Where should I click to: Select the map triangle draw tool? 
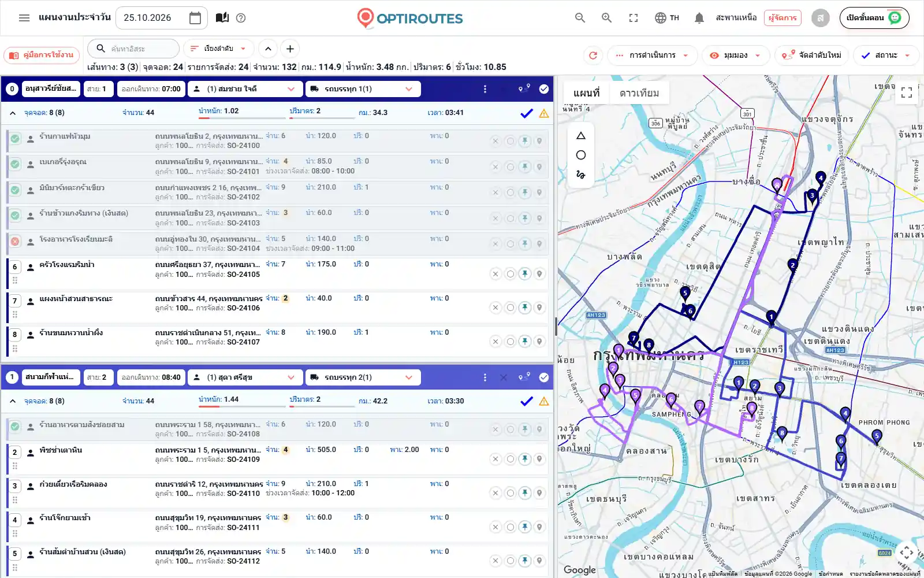point(581,136)
